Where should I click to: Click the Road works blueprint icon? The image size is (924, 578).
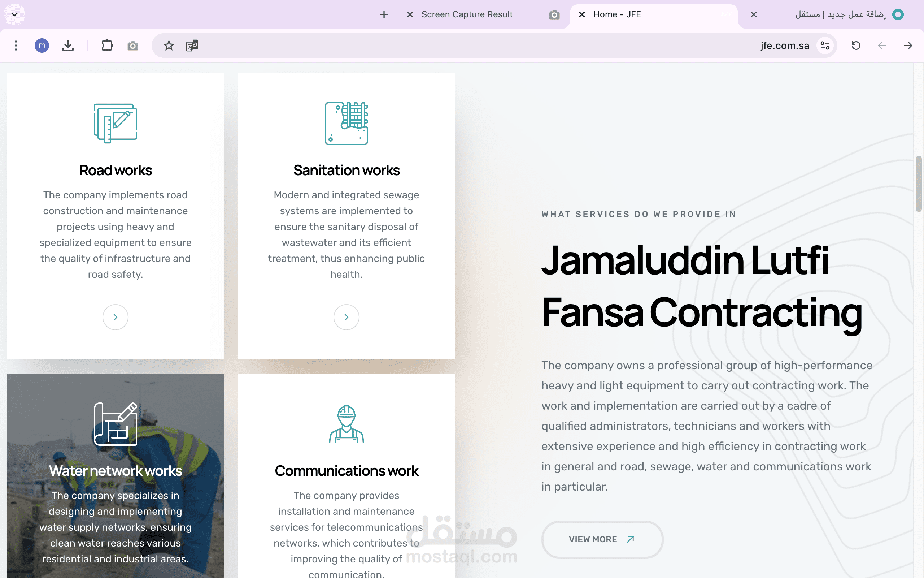[x=115, y=123]
